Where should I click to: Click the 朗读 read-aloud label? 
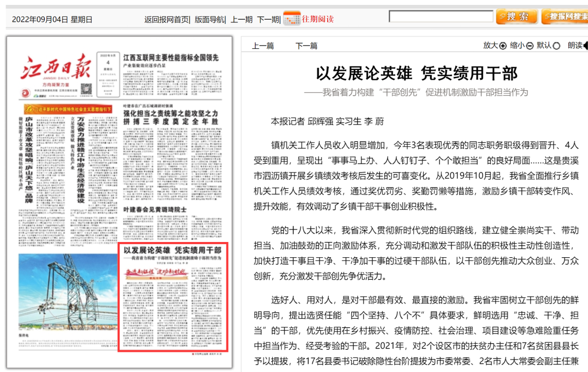(575, 45)
